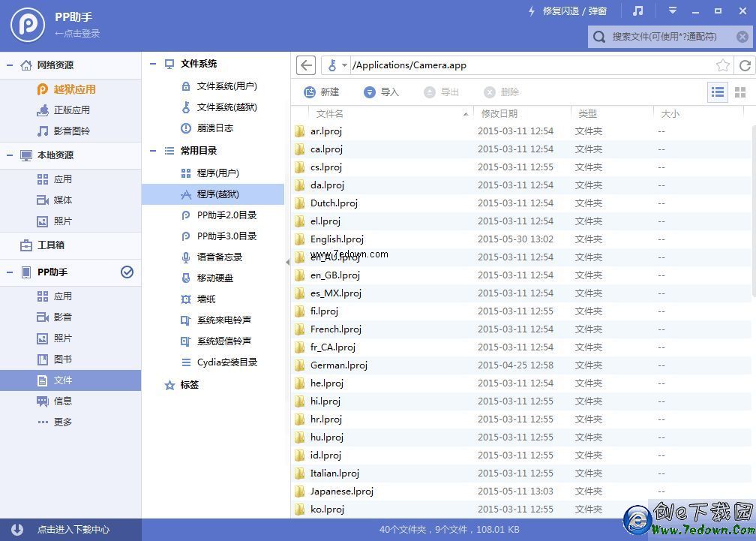Switch to list view mode
Viewport: 756px width, 541px height.
(x=718, y=92)
